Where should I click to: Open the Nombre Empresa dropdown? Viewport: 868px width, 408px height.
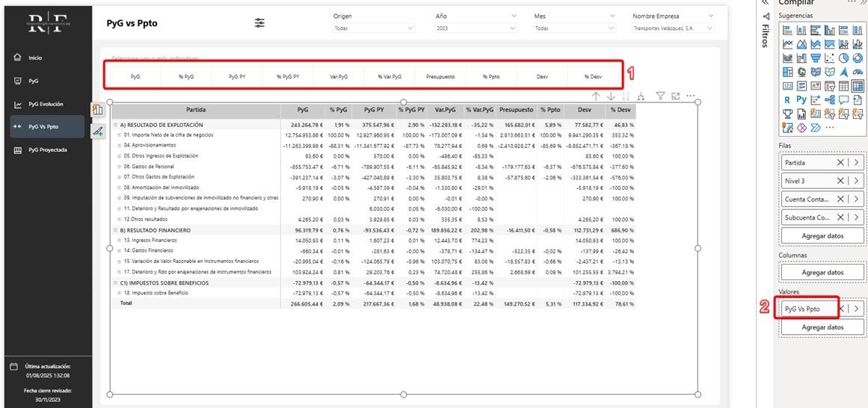pos(673,28)
